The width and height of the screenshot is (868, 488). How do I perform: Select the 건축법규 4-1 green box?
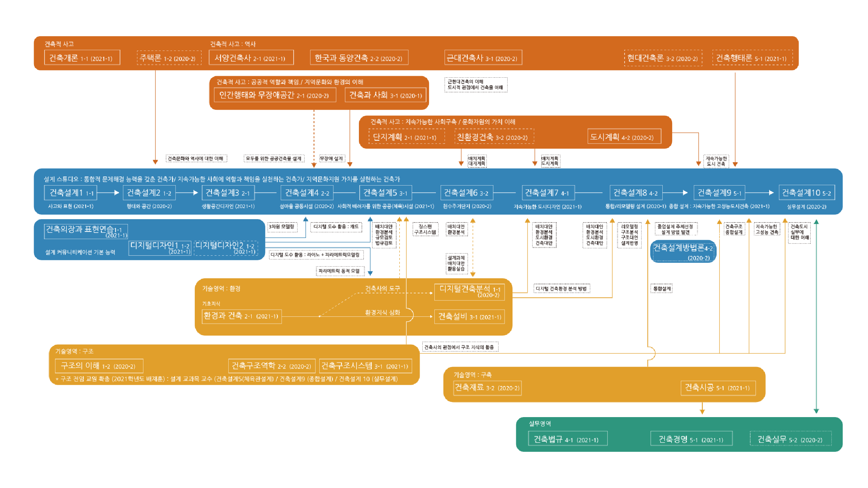click(567, 439)
